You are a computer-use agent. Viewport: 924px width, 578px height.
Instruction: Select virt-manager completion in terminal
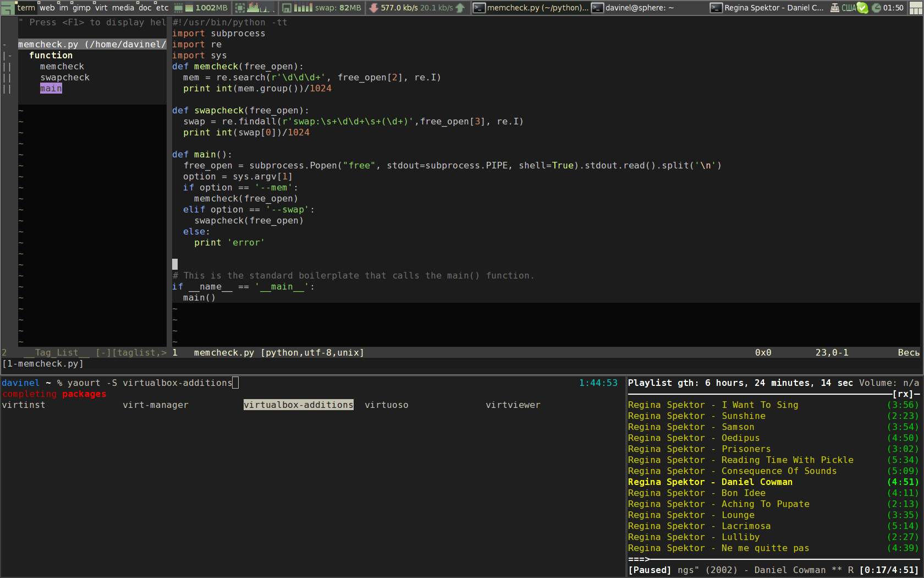[x=156, y=405]
